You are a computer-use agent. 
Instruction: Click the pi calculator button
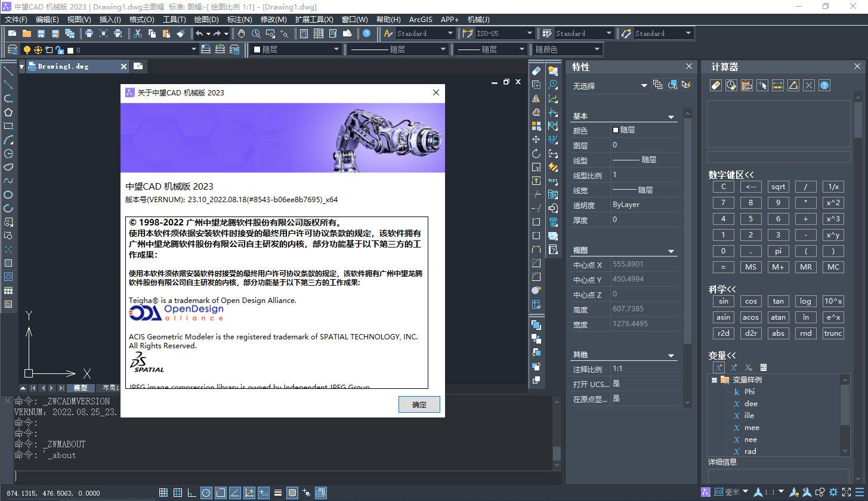tap(778, 251)
